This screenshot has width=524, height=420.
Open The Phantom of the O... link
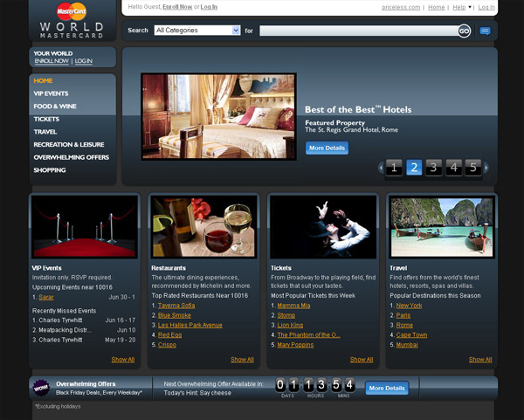309,334
